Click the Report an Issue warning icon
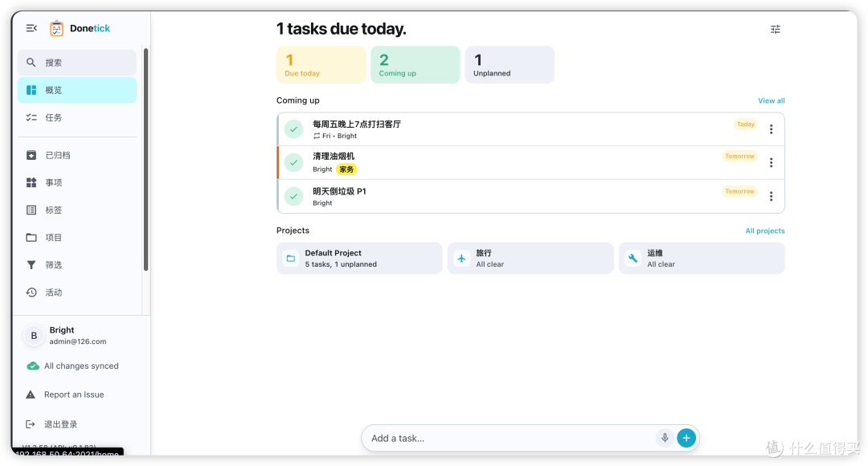This screenshot has height=466, width=868. (x=31, y=394)
